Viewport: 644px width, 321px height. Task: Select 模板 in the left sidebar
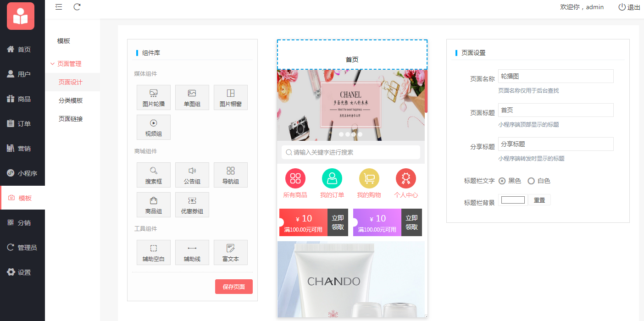tap(22, 198)
